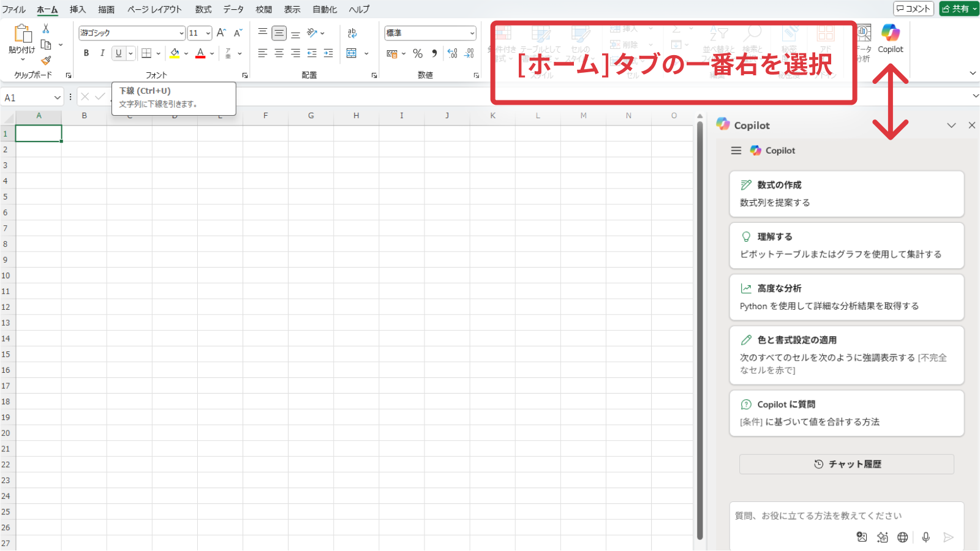Open the font size dropdown showing 11
Viewport: 980px width, 551px height.
[x=208, y=33]
